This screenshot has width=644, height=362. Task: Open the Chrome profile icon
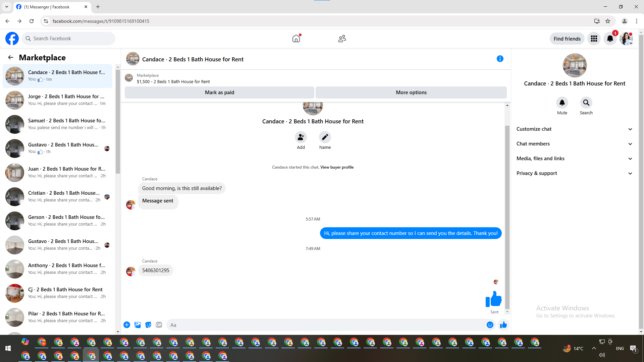pos(625,21)
